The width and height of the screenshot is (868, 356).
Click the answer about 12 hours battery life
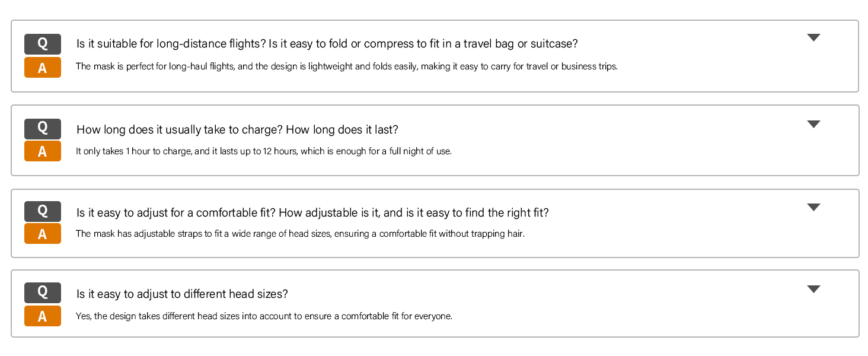pos(264,151)
